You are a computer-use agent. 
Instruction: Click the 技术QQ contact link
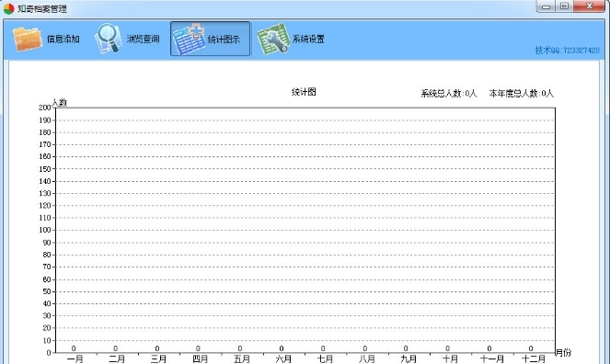567,51
